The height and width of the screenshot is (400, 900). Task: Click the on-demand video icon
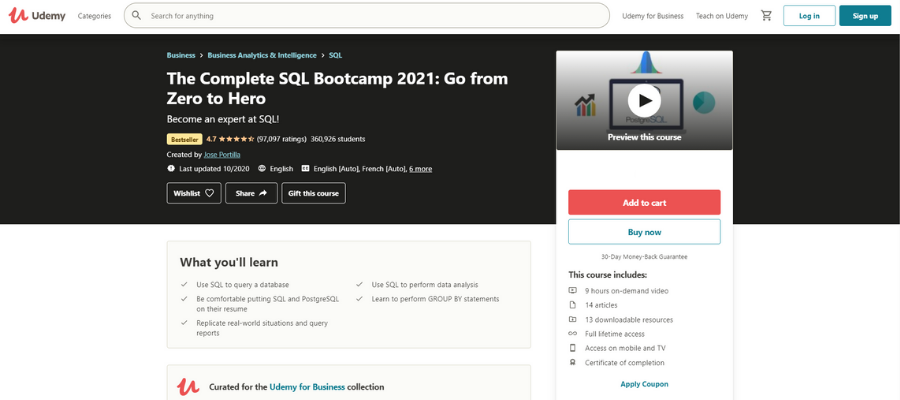pyautogui.click(x=572, y=290)
